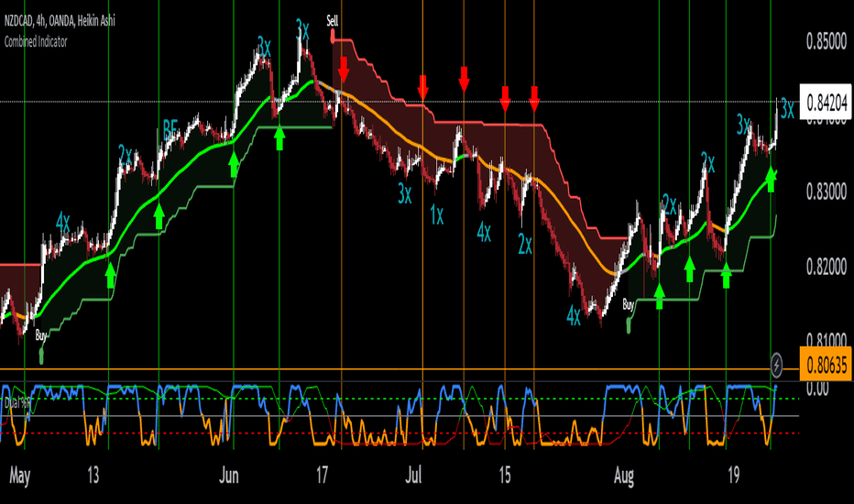The height and width of the screenshot is (504, 854).
Task: Select the Jun label on the time axis
Action: 229,475
